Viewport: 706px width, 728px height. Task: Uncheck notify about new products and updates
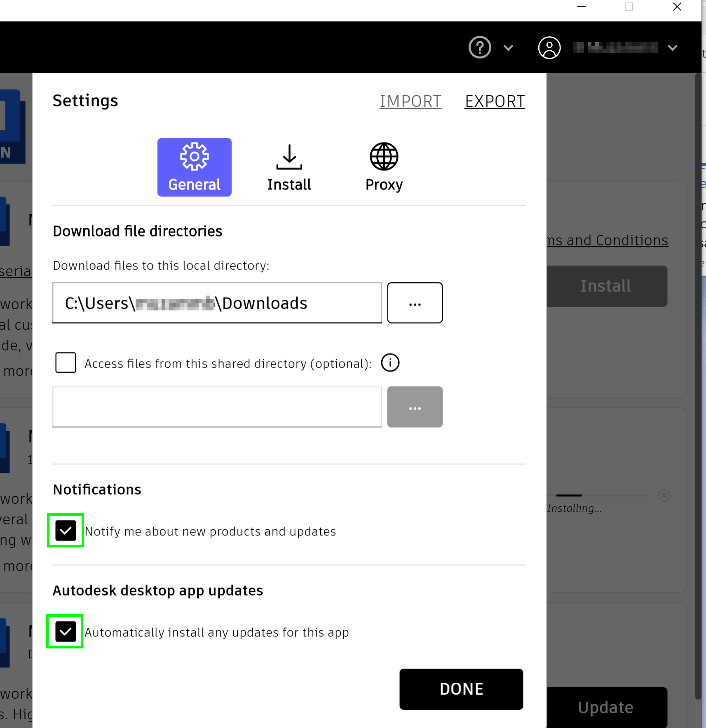coord(66,531)
